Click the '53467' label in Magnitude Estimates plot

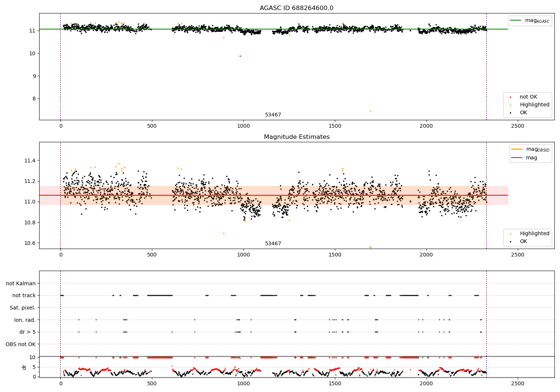273,244
